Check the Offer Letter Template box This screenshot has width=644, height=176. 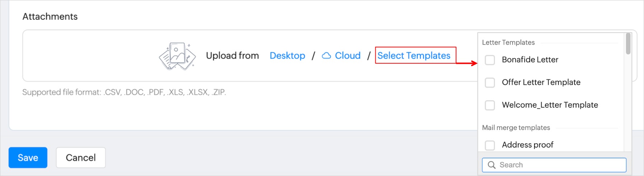490,83
